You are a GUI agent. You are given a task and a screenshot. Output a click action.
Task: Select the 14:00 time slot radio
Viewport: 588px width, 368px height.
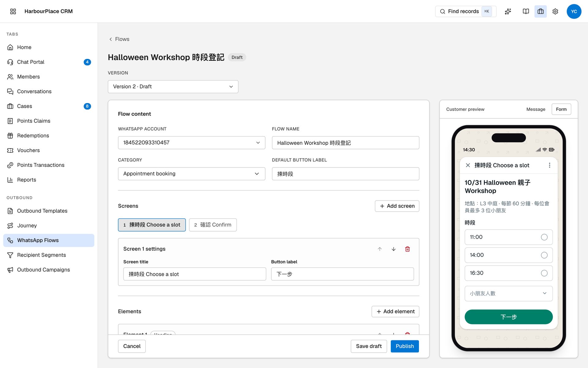544,255
